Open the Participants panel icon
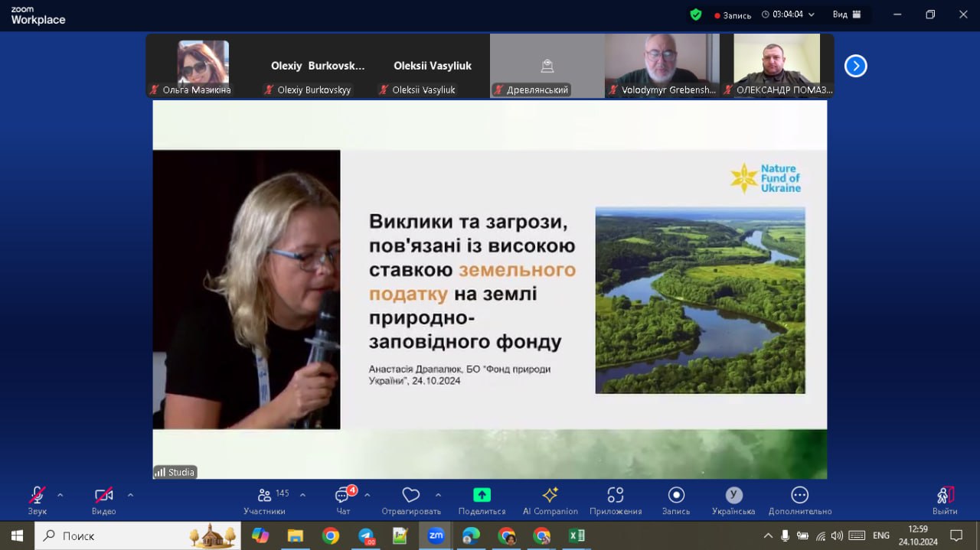980x550 pixels. click(265, 496)
